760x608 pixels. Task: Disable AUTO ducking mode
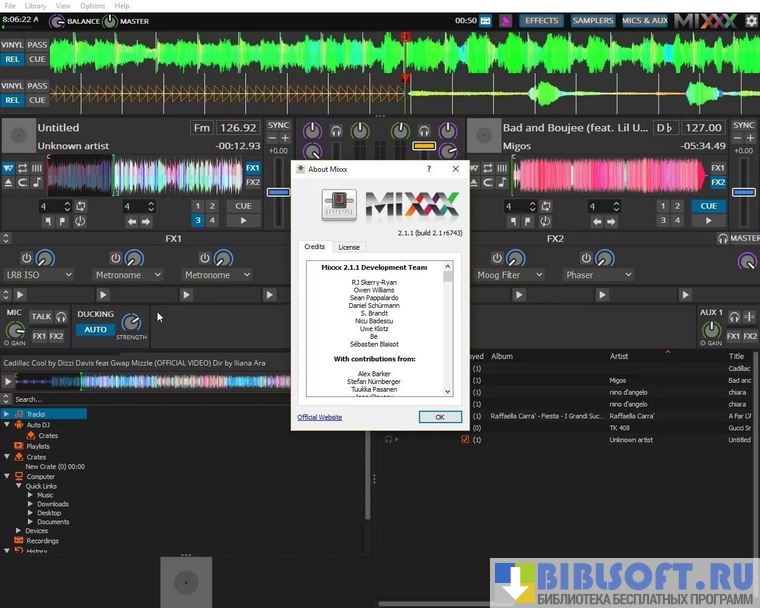point(95,330)
